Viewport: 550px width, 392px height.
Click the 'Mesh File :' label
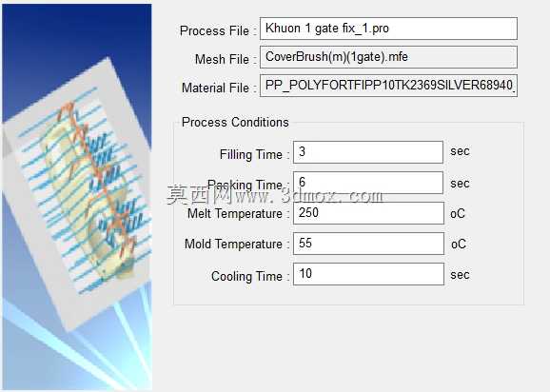226,59
